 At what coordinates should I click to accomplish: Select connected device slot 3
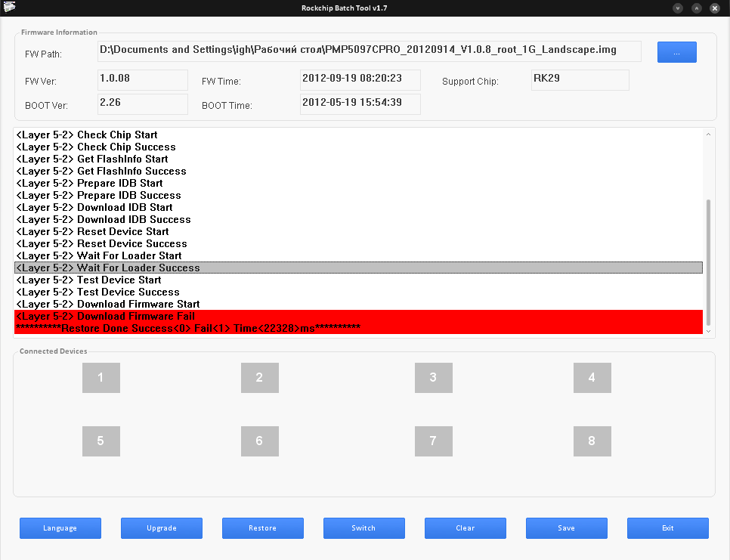434,378
